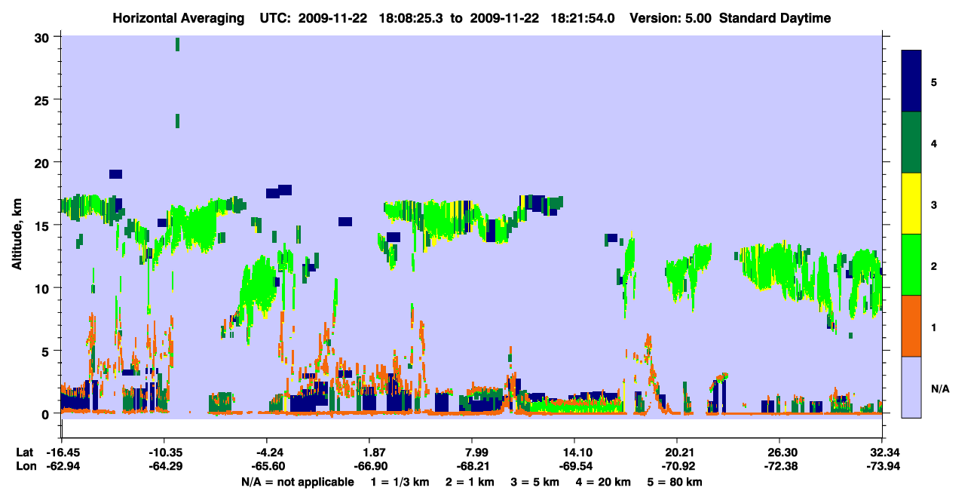Screen dimensions: 980x503
Task: Click the "Lat" axis row label
Action: click(25, 452)
